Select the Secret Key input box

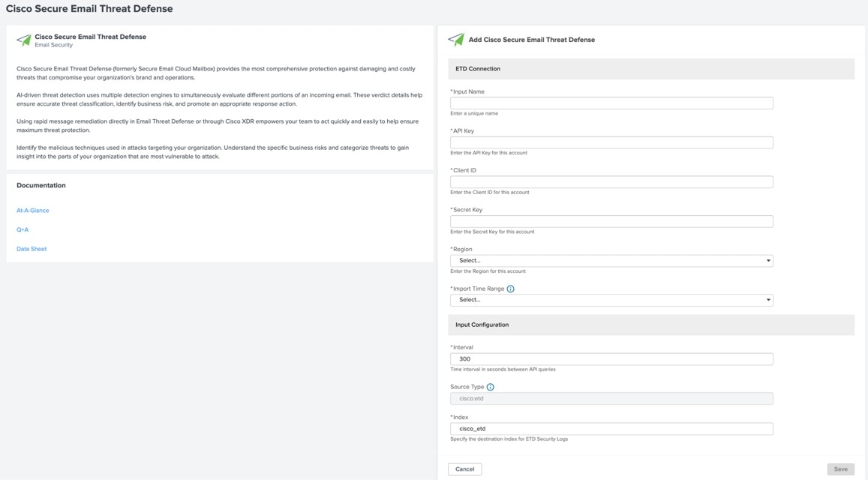611,221
